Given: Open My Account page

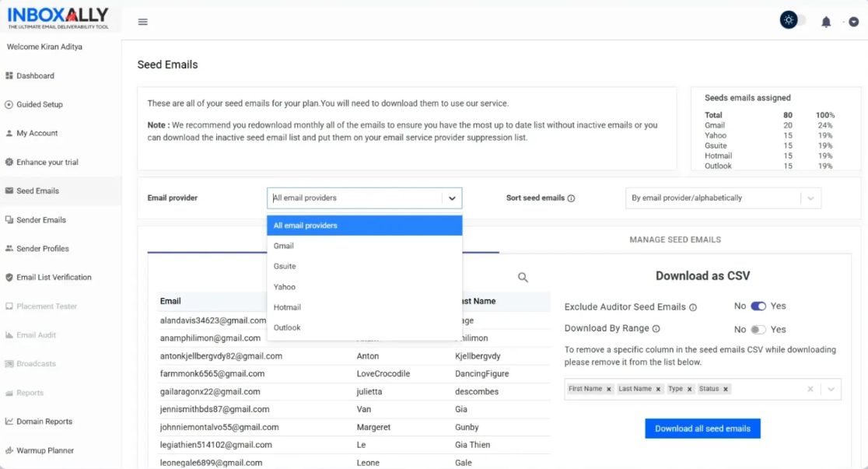Looking at the screenshot, I should point(37,133).
